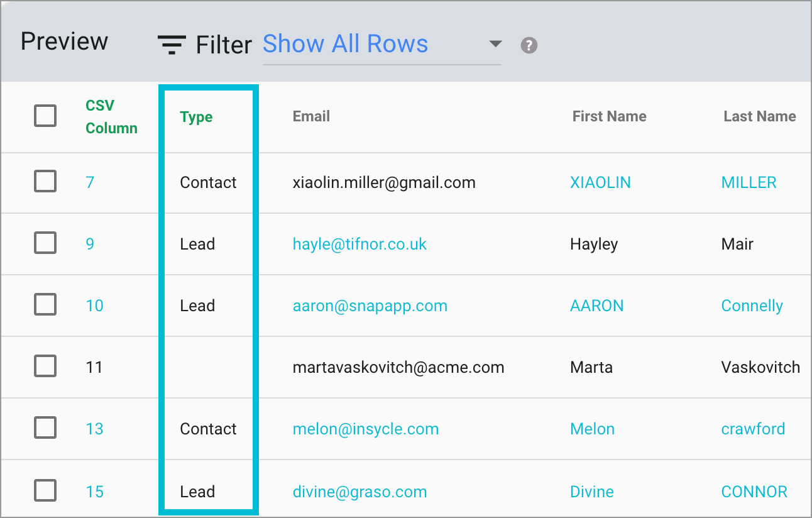Click the Type column header
The height and width of the screenshot is (518, 812).
click(197, 116)
